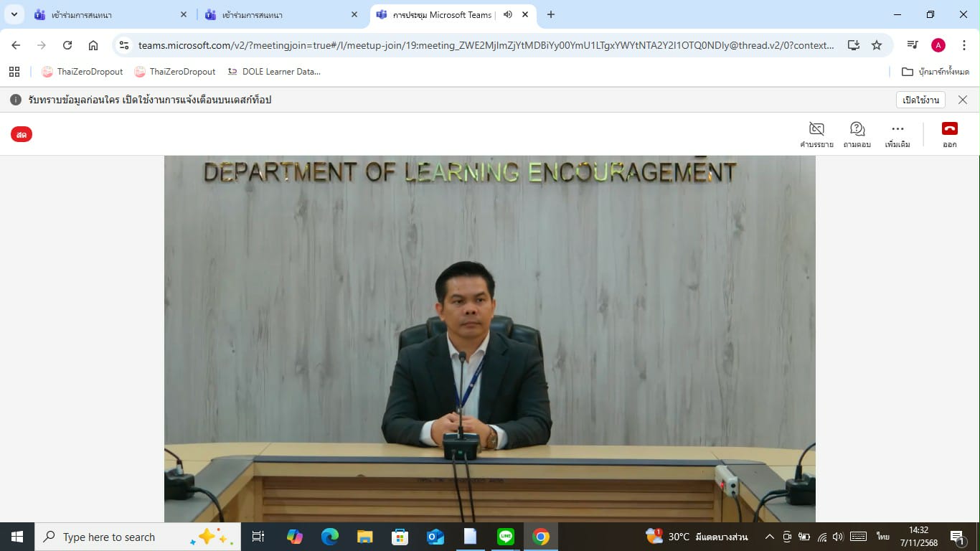980x551 pixels.
Task: Switch input language ไทย indicator
Action: point(882,537)
